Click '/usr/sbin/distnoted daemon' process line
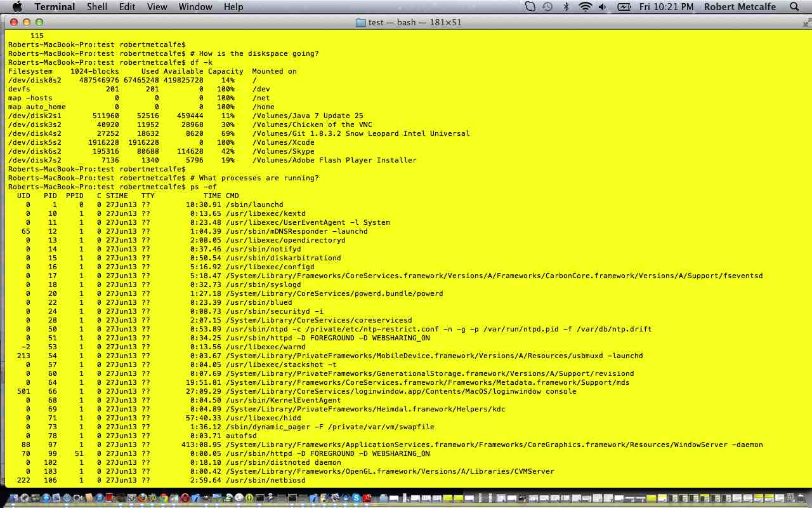 (x=283, y=462)
